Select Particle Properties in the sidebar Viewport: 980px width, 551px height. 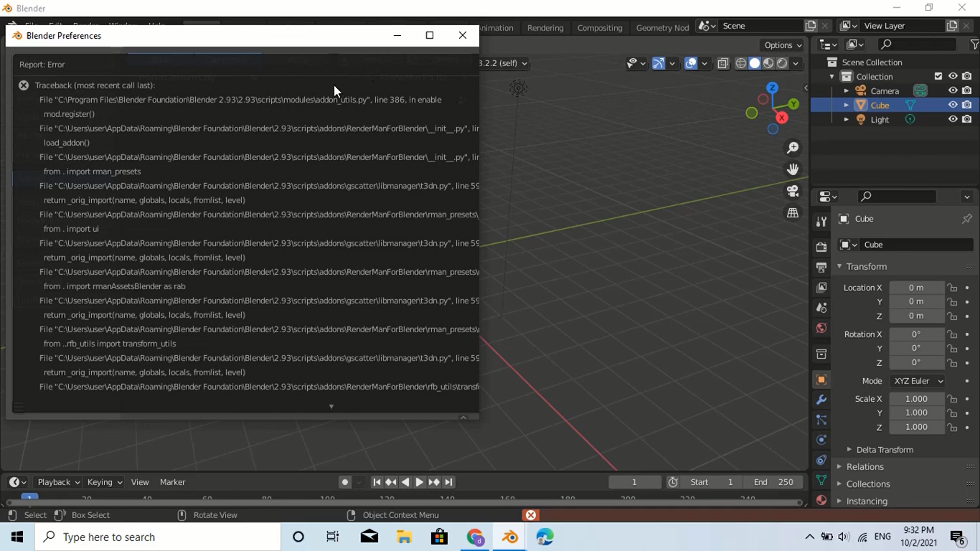pos(821,418)
